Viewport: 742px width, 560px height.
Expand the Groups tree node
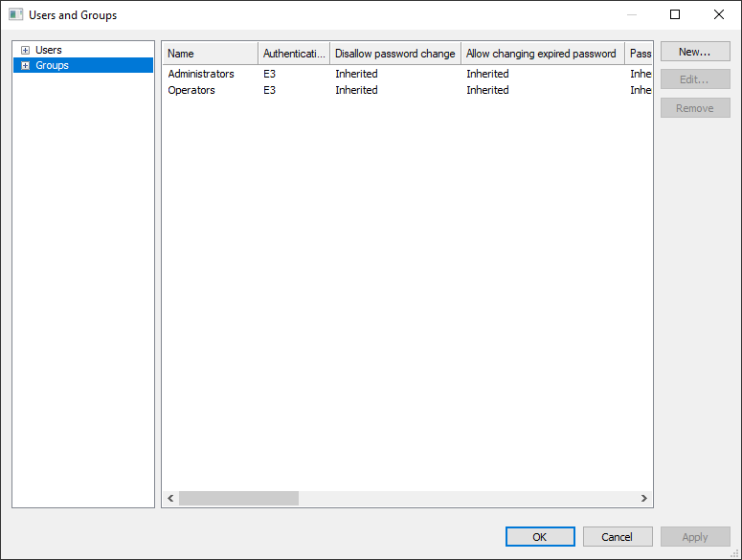(25, 65)
